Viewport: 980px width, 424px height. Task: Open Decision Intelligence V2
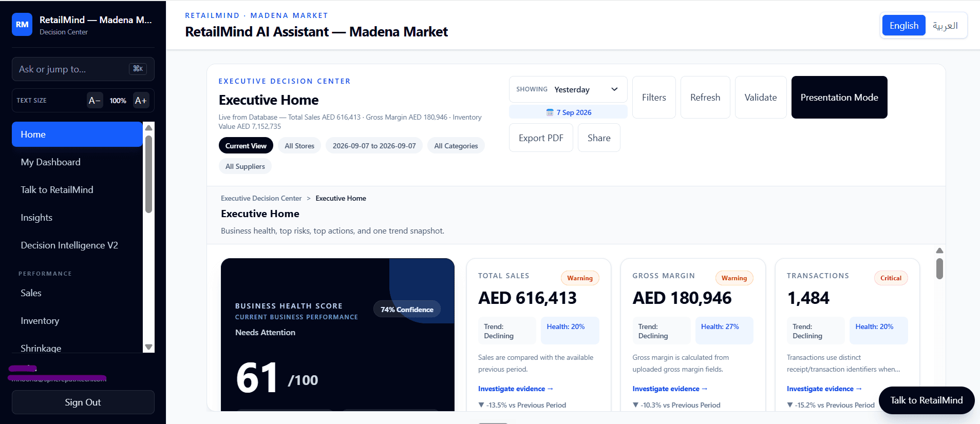77,245
